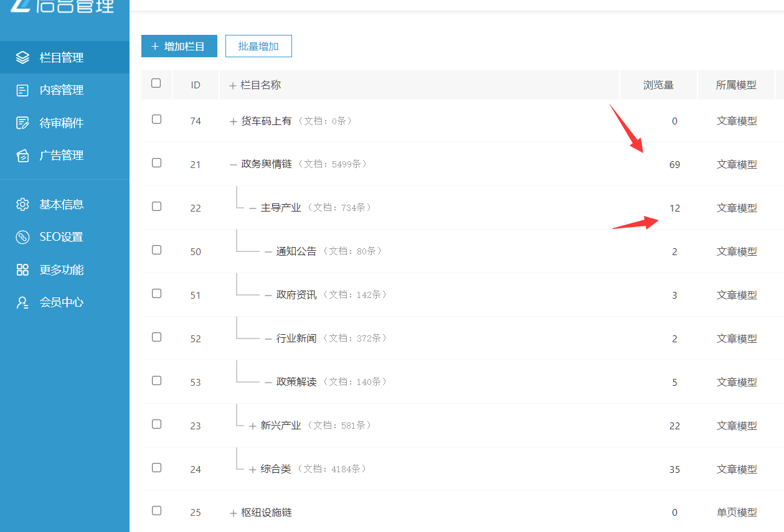Screen dimensions: 784x532
Task: Expand all via 栏目名称 header plus
Action: click(233, 86)
